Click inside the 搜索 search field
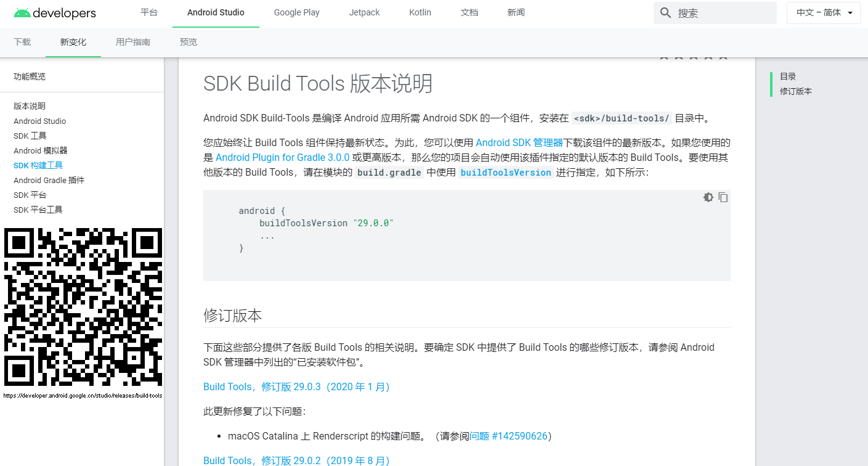 [715, 12]
